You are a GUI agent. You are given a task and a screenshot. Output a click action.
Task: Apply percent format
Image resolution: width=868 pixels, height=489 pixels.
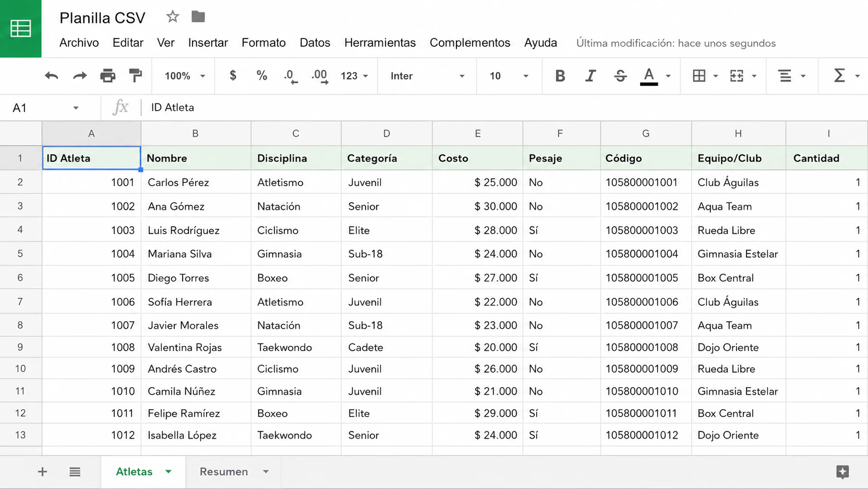[x=262, y=76]
